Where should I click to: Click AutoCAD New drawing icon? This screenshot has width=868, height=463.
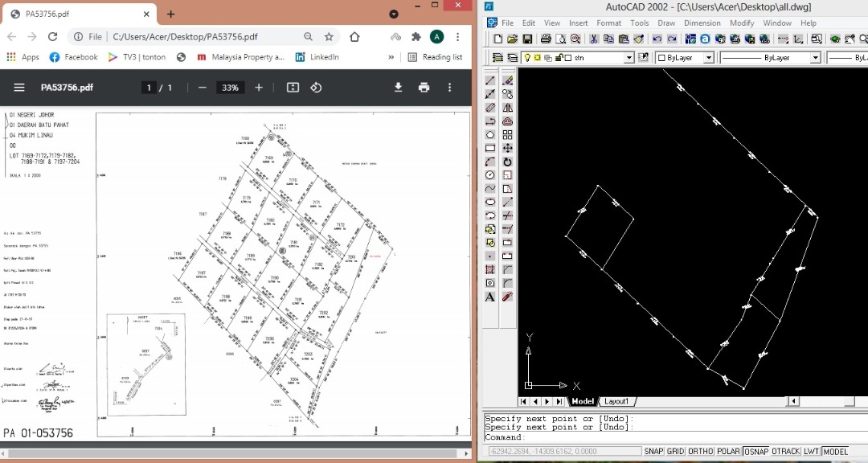pyautogui.click(x=497, y=39)
